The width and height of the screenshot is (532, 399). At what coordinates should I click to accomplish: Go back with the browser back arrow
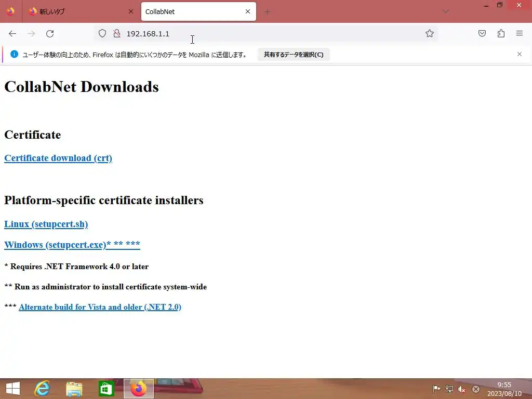(x=12, y=34)
